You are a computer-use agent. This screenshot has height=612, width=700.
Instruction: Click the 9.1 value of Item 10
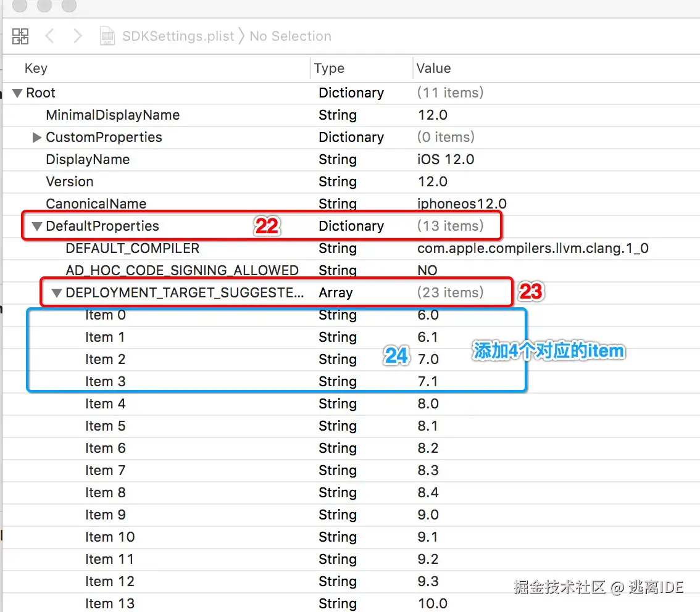pos(427,537)
